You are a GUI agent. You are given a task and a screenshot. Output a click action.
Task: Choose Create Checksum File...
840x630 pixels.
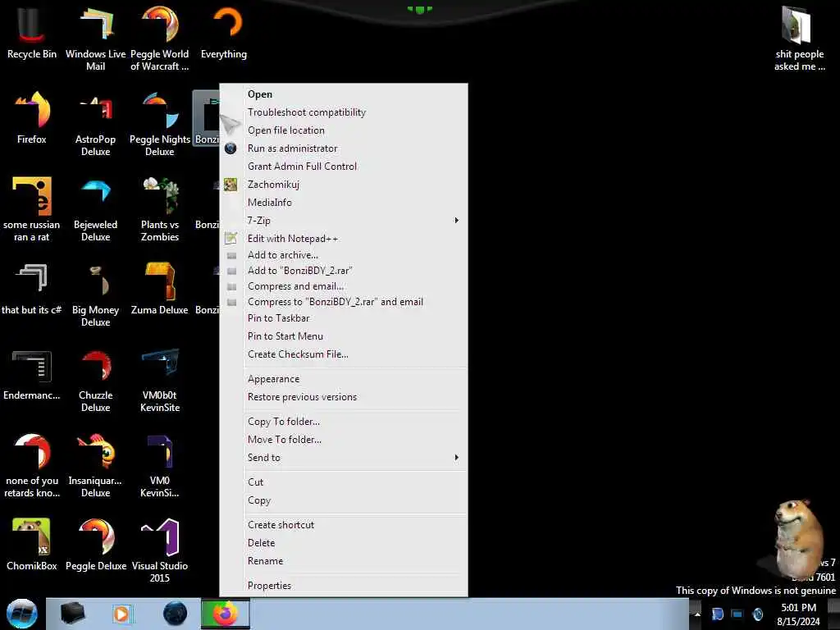click(x=344, y=354)
